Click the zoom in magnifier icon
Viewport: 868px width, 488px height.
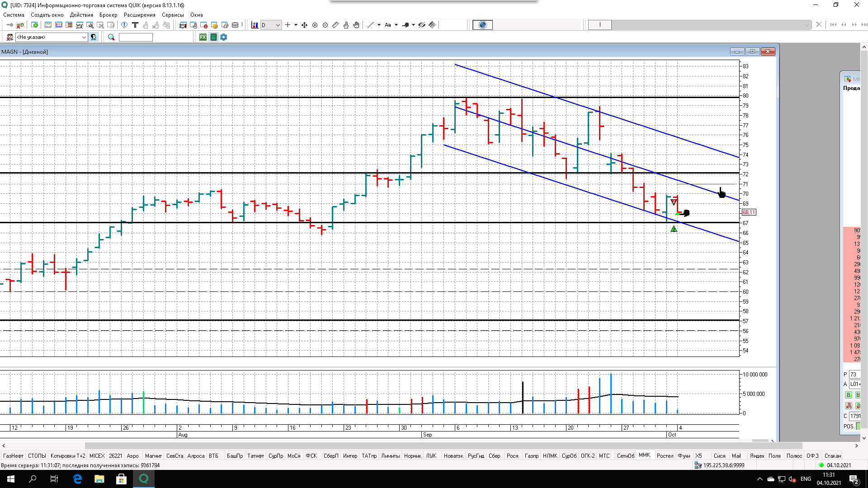315,25
